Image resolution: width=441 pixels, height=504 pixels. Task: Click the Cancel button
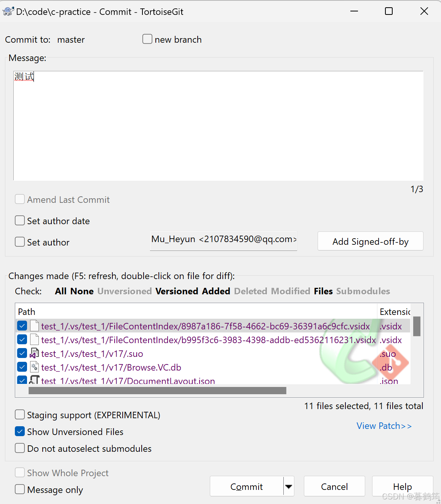334,486
